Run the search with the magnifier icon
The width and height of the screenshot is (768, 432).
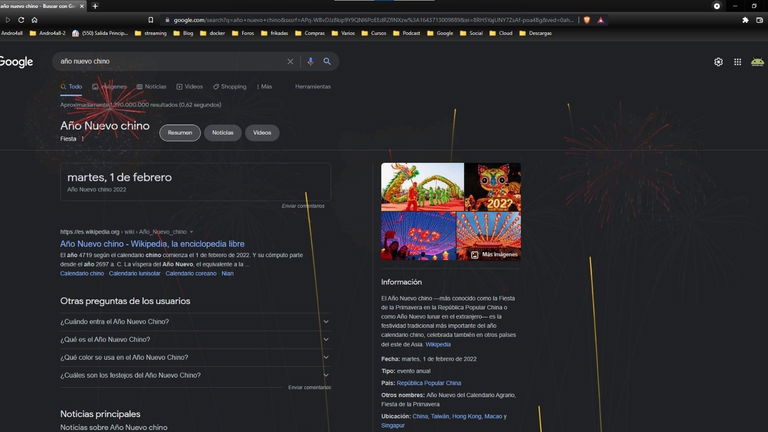pos(327,61)
